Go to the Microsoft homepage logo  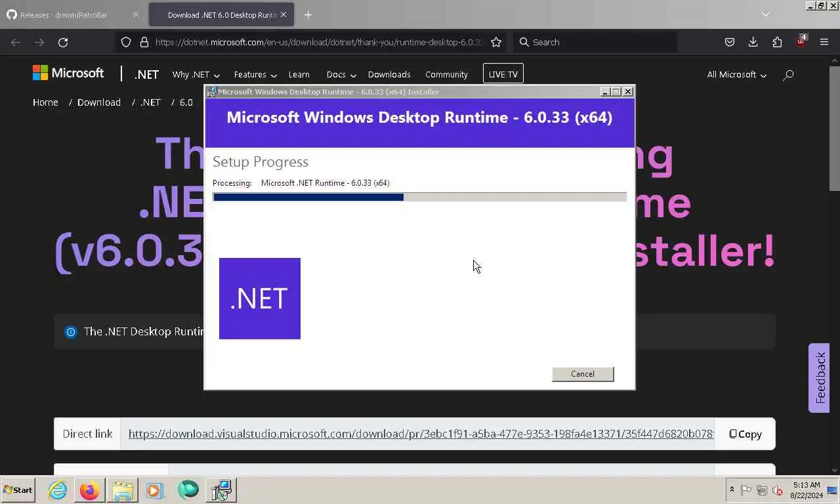pyautogui.click(x=68, y=73)
